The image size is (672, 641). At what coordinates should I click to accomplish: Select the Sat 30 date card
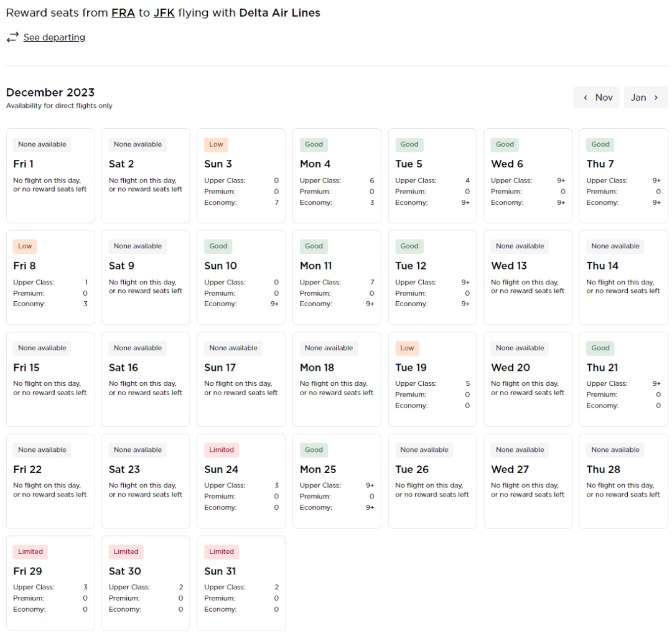[146, 583]
